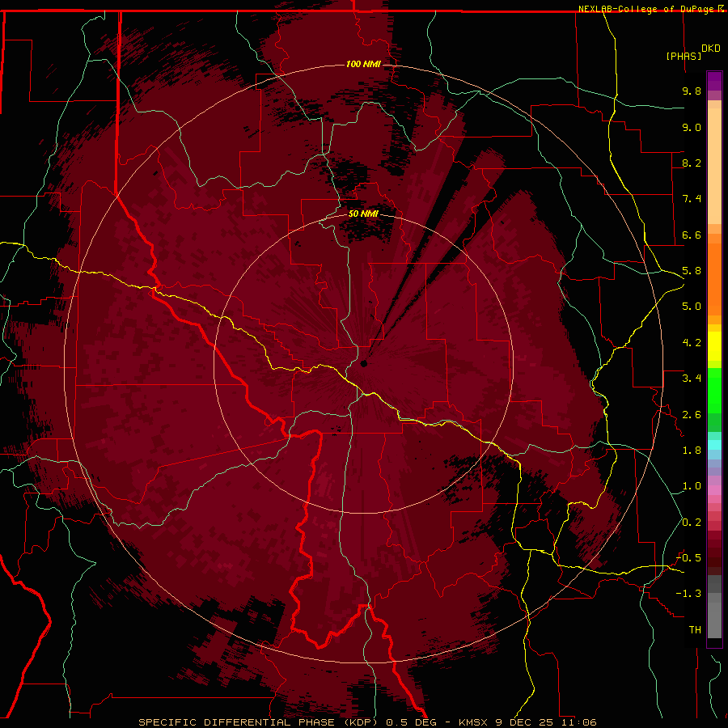The image size is (728, 728).
Task: Click the 100 NMI range ring label
Action: [363, 64]
